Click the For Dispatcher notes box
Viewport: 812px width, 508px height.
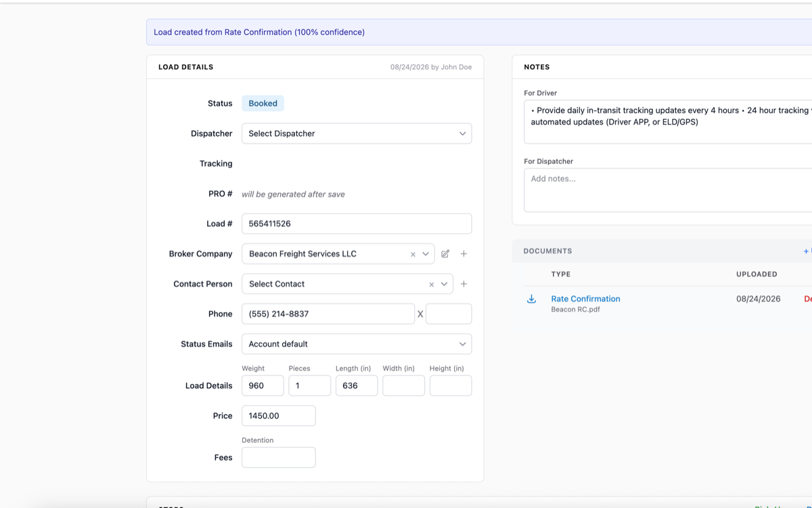(x=668, y=190)
